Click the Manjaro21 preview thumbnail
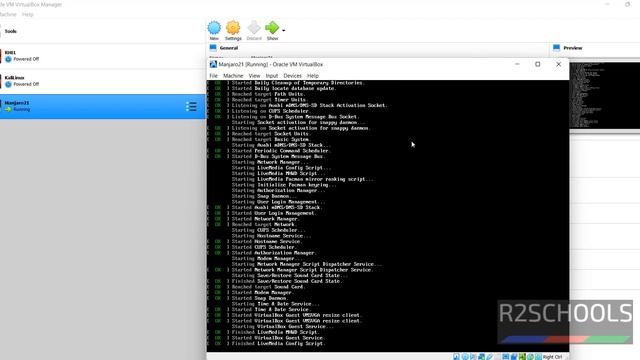The width and height of the screenshot is (640, 360). 604,95
